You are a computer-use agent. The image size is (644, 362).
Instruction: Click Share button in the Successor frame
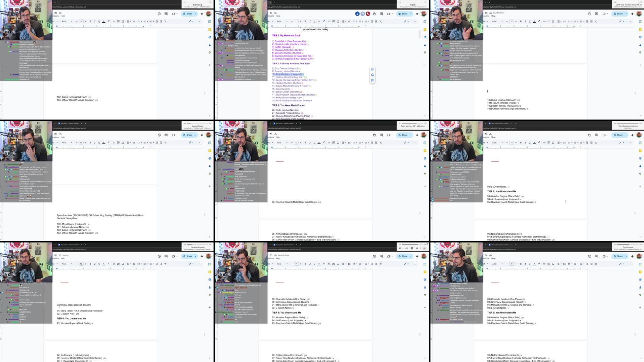(618, 256)
